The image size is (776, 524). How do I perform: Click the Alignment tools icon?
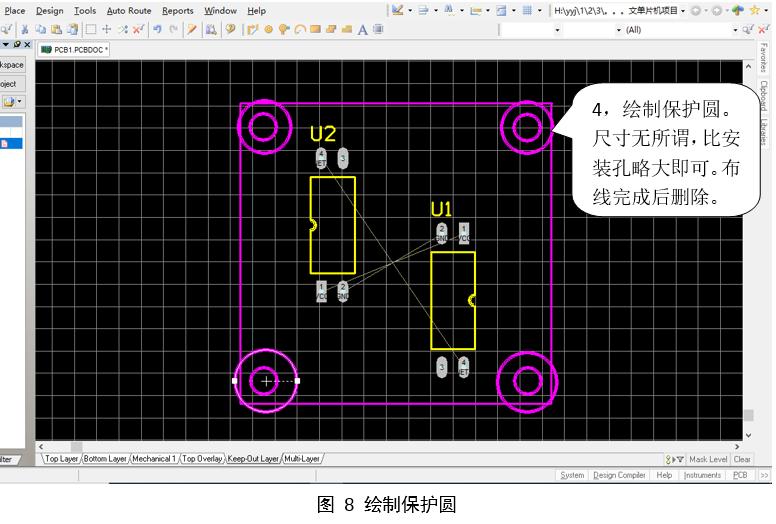click(423, 10)
